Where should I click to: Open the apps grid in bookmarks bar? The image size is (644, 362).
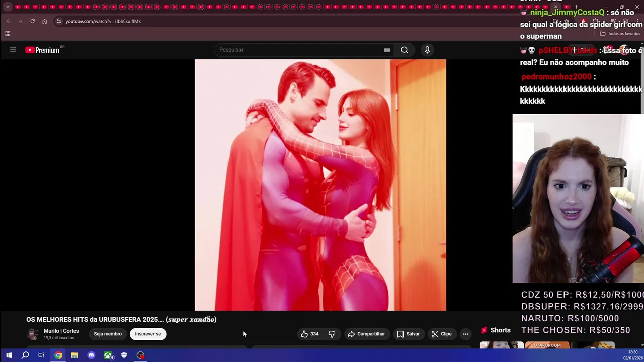pyautogui.click(x=8, y=34)
